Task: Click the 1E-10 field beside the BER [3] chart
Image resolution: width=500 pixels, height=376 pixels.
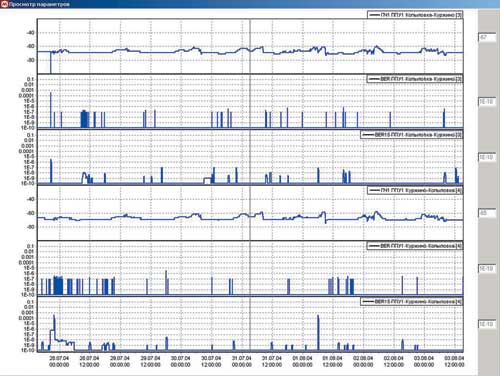Action: pos(487,102)
